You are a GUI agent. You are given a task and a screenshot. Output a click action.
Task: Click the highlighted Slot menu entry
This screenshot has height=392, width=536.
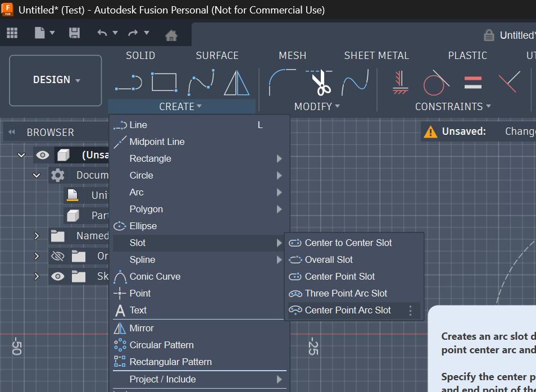tap(199, 243)
